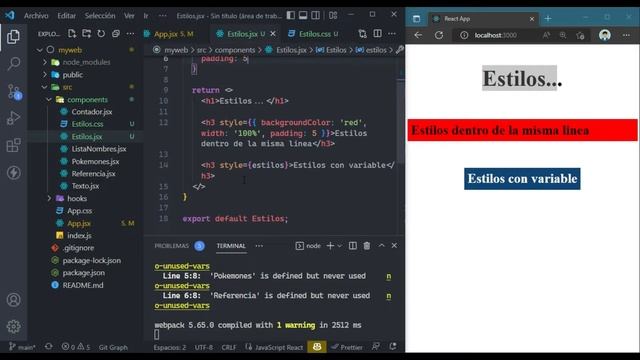Collapse the components folder

pyautogui.click(x=49, y=100)
